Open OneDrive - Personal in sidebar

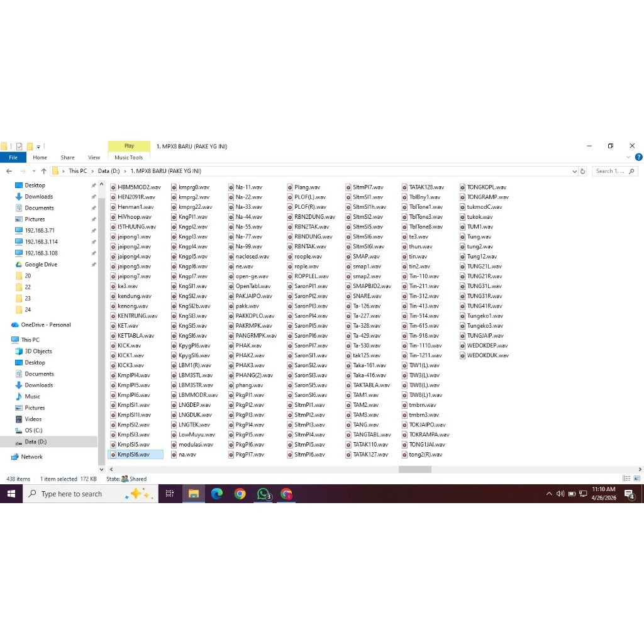(x=45, y=325)
